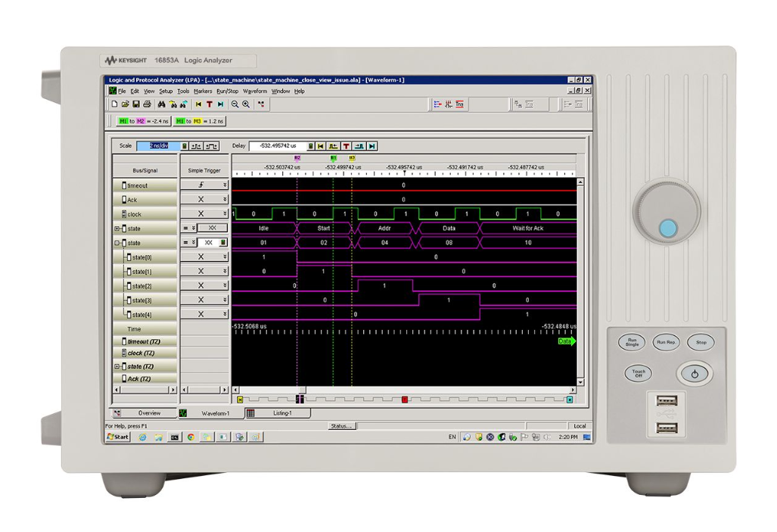Screen dimensions: 777x532
Task: Click the go-to-beginning icon in main toolbar
Action: [198, 104]
